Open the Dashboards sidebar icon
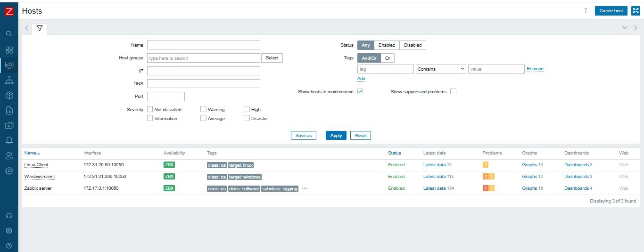Screen dimensions: 644x252 pos(9,50)
